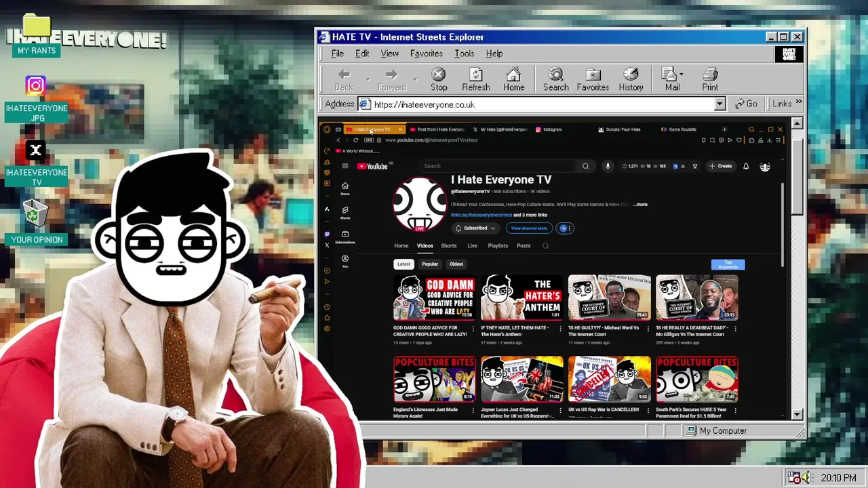Refresh the page using the toolbar
The image size is (868, 488).
[x=475, y=79]
